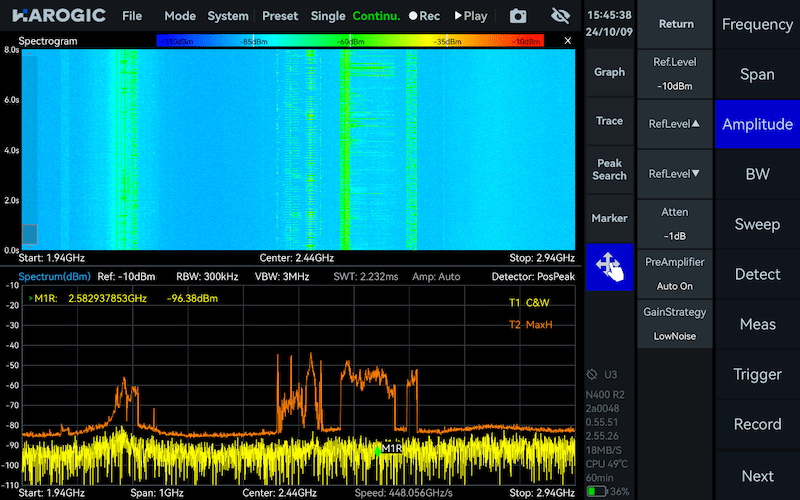Decrease reference level with RefLevel down
This screenshot has height=500, width=800.
click(x=675, y=173)
